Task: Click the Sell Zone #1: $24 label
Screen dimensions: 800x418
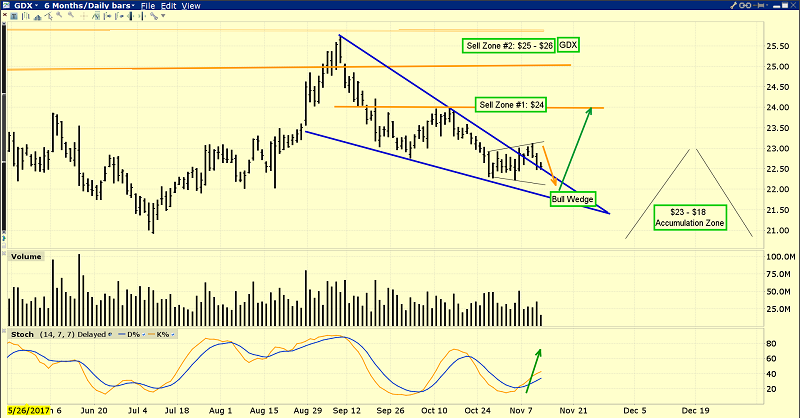Action: 511,105
